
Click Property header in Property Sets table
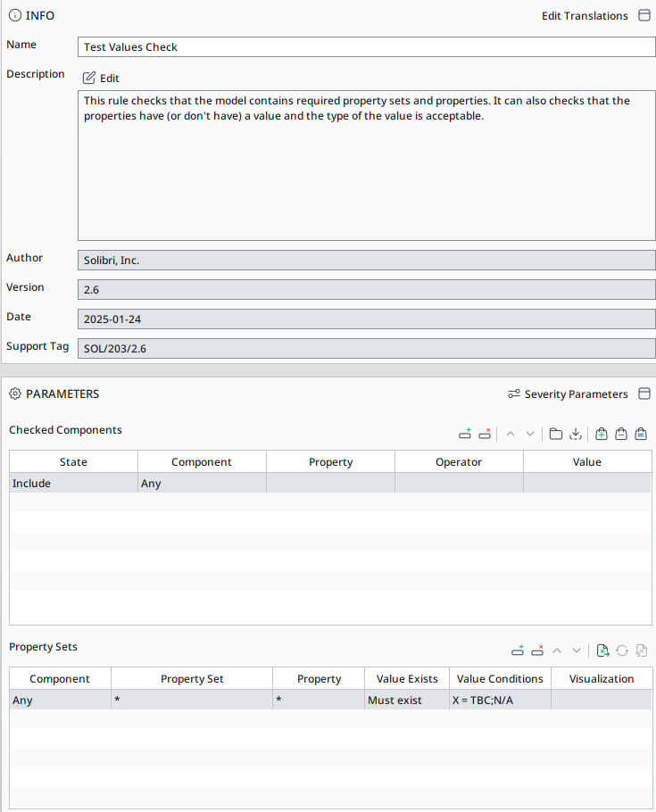319,679
